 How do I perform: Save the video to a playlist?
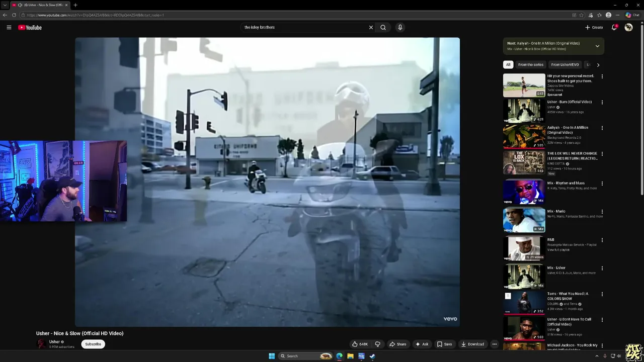tap(445, 344)
